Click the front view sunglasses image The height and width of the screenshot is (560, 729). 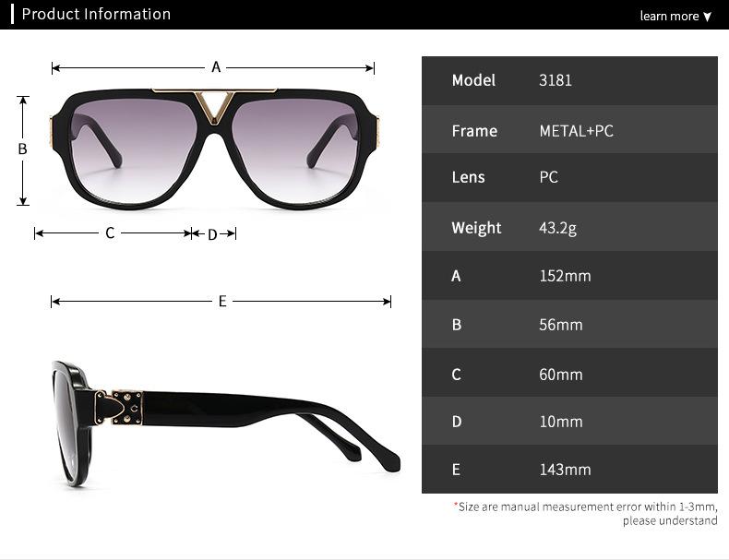click(215, 149)
